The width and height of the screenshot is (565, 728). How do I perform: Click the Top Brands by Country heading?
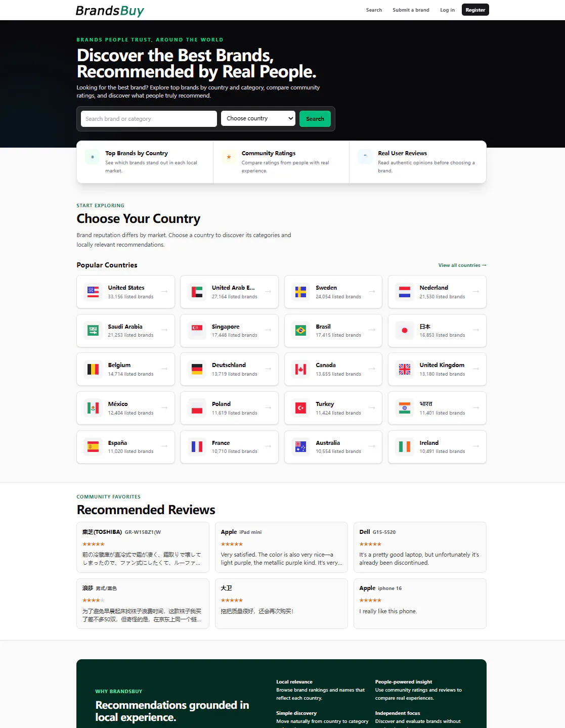[137, 153]
